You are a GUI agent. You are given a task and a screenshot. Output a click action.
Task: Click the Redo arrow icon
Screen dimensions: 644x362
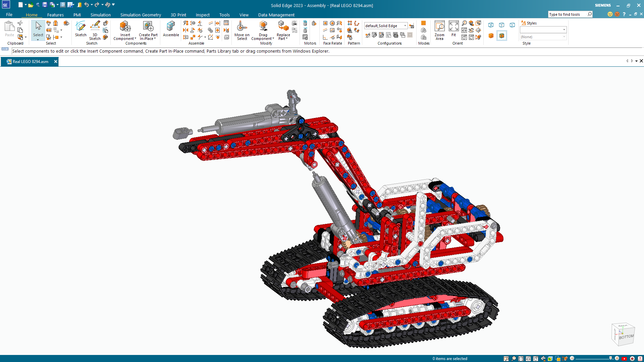point(97,5)
